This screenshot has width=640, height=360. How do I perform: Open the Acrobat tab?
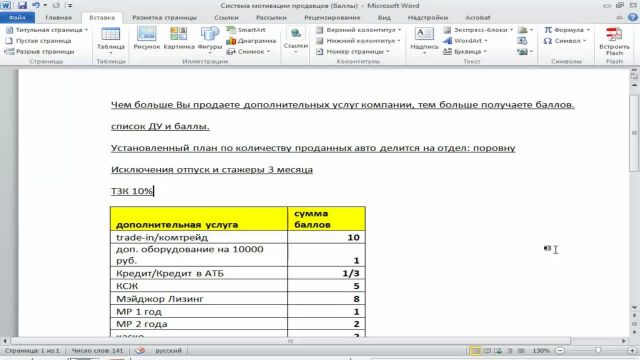478,18
